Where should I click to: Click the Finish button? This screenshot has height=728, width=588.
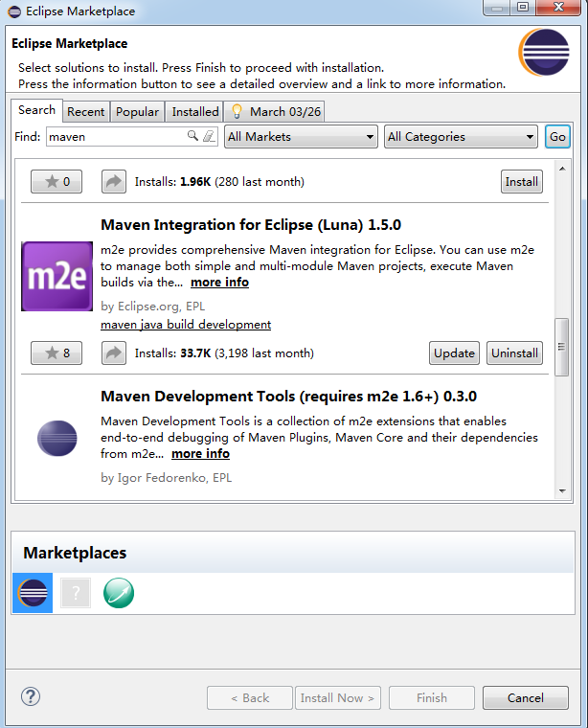tap(432, 697)
